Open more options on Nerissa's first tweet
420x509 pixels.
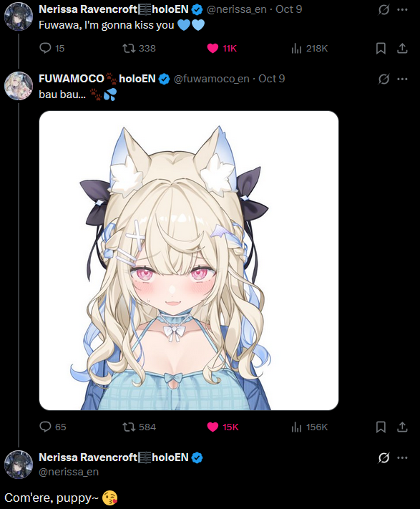tap(402, 10)
